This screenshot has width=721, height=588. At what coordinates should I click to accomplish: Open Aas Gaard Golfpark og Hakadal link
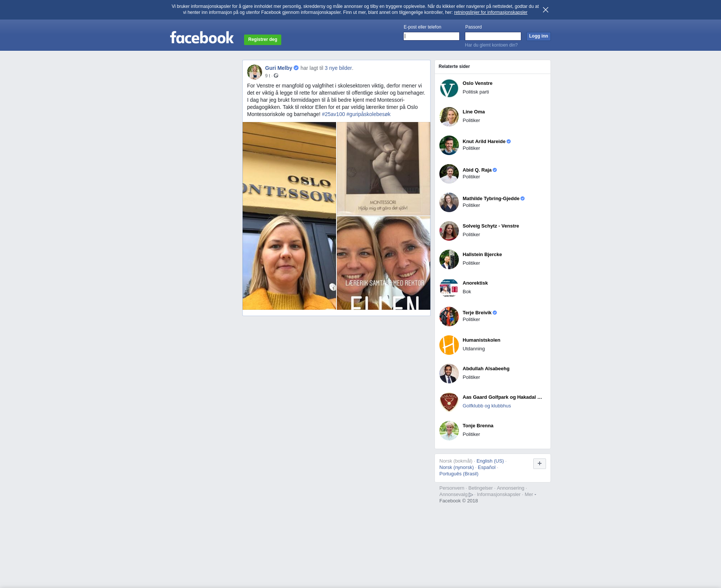(502, 397)
